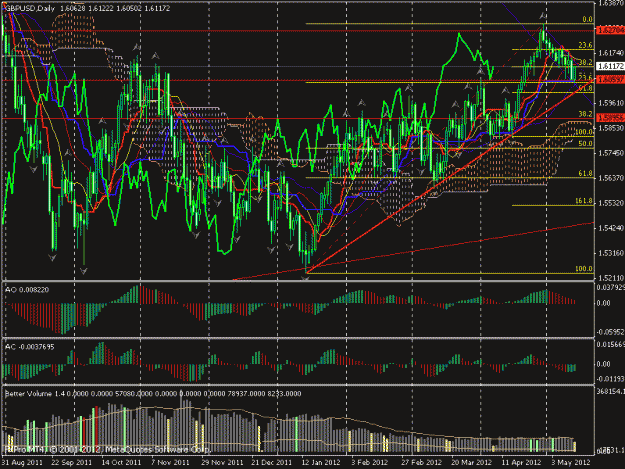Click the price axis value 1.52110

pyautogui.click(x=610, y=278)
